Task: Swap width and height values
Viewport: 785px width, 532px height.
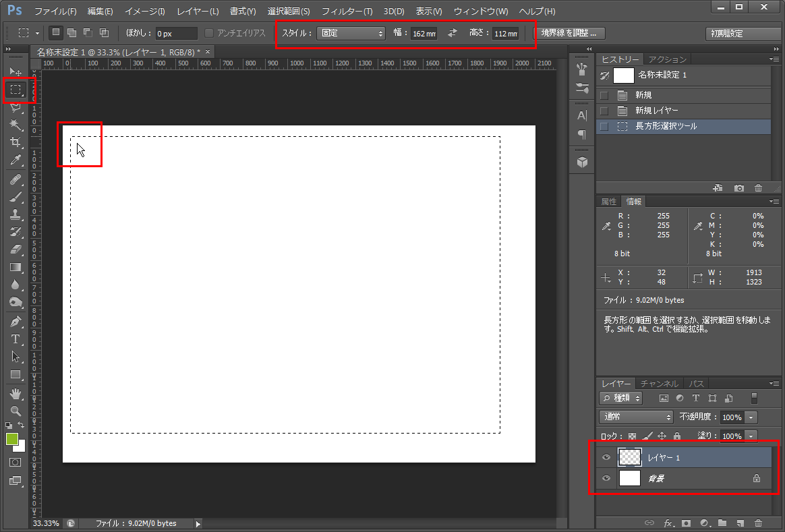Action: coord(452,33)
